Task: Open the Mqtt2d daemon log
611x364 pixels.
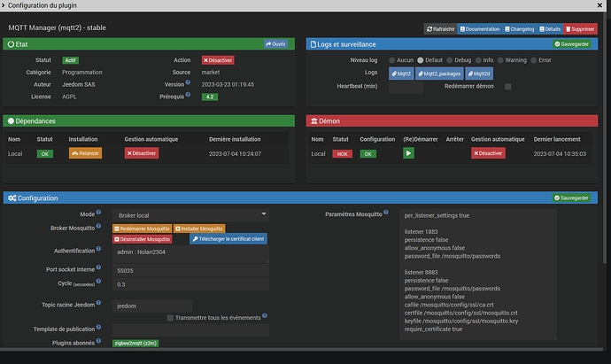Action: tap(476, 74)
